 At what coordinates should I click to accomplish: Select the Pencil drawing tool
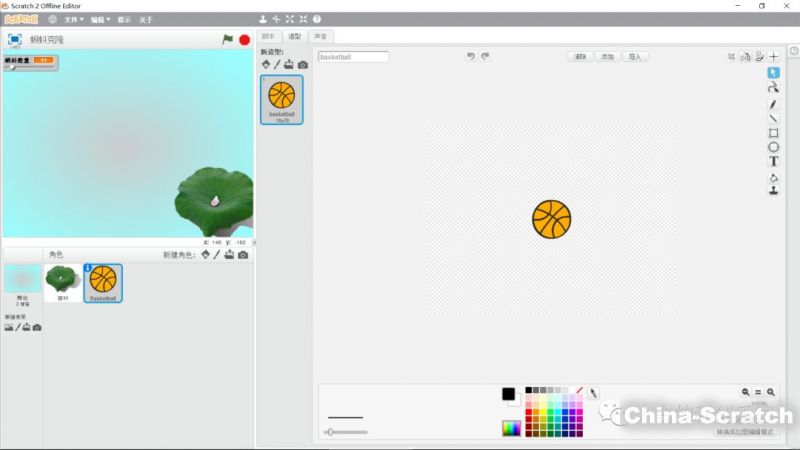tap(773, 104)
